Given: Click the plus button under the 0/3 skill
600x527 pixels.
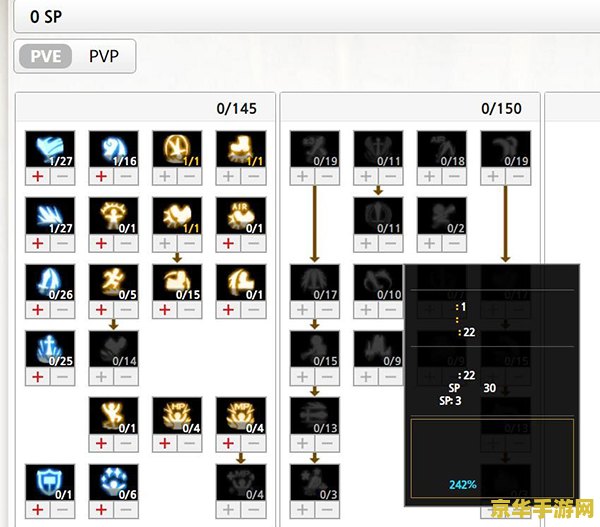Looking at the screenshot, I should pyautogui.click(x=302, y=510).
